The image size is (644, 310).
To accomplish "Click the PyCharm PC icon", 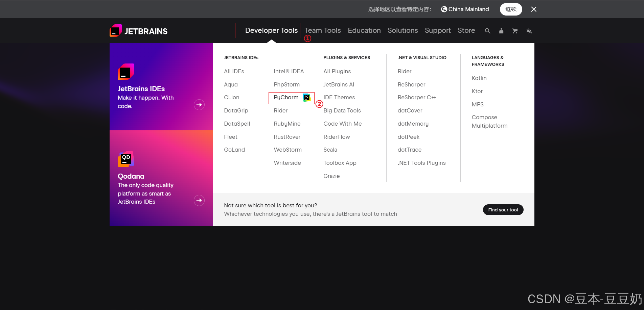I will pos(306,98).
